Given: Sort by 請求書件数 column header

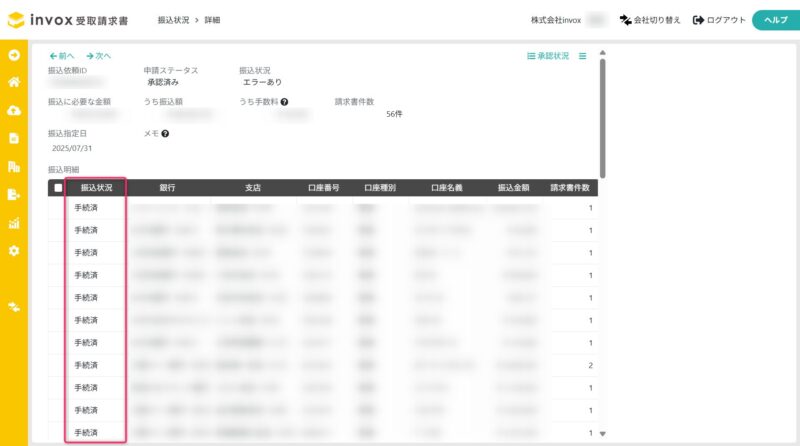Looking at the screenshot, I should 570,188.
